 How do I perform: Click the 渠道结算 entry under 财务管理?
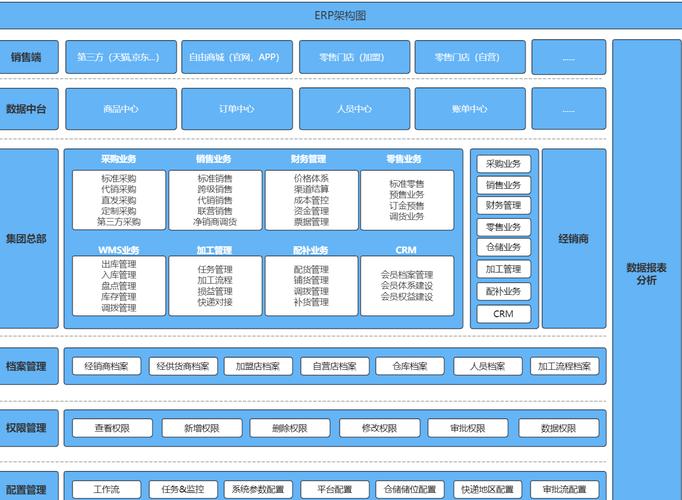(311, 189)
